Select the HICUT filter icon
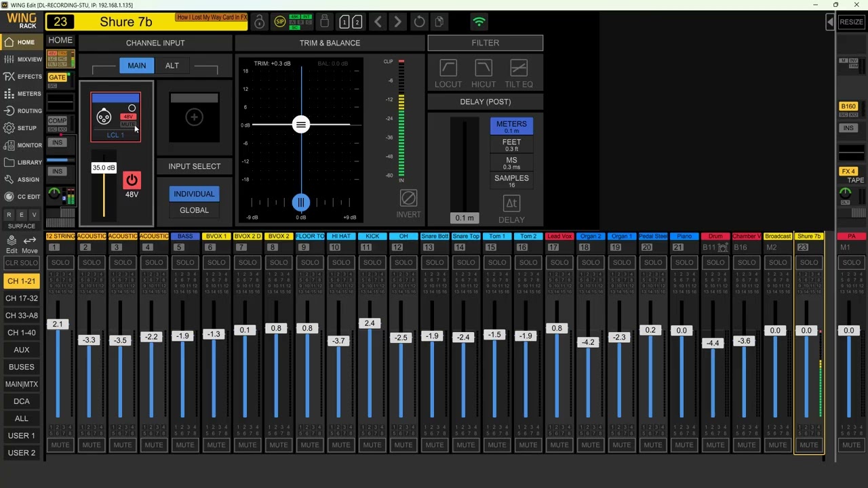868x488 pixels. click(x=484, y=68)
